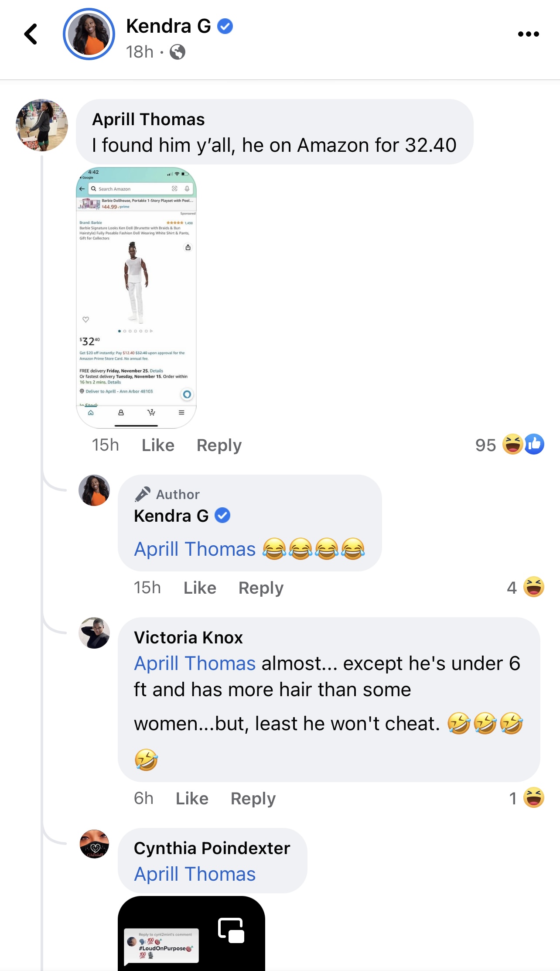The image size is (560, 971).
Task: Reply to Victoria Knox's comment
Action: coord(253,798)
